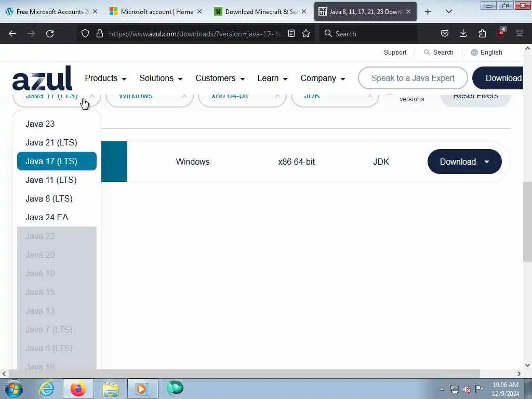Screen dimensions: 532x399
Task: Go to Azul home via logo
Action: tap(42, 78)
